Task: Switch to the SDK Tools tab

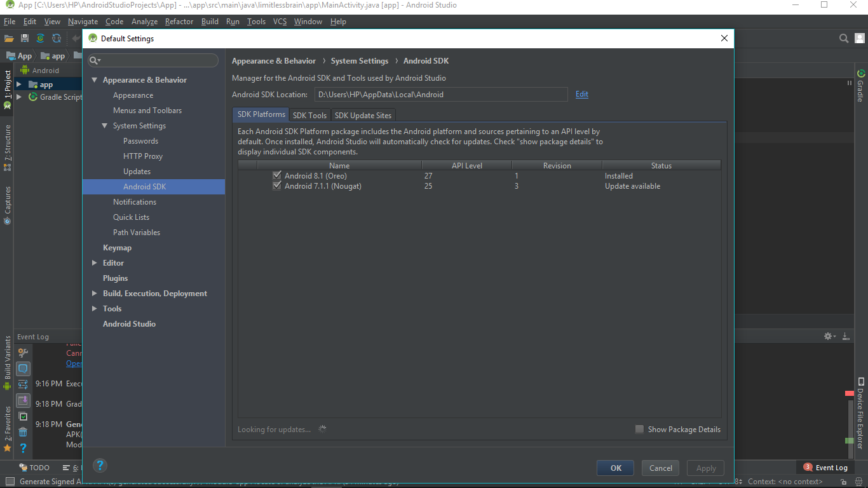Action: [309, 115]
